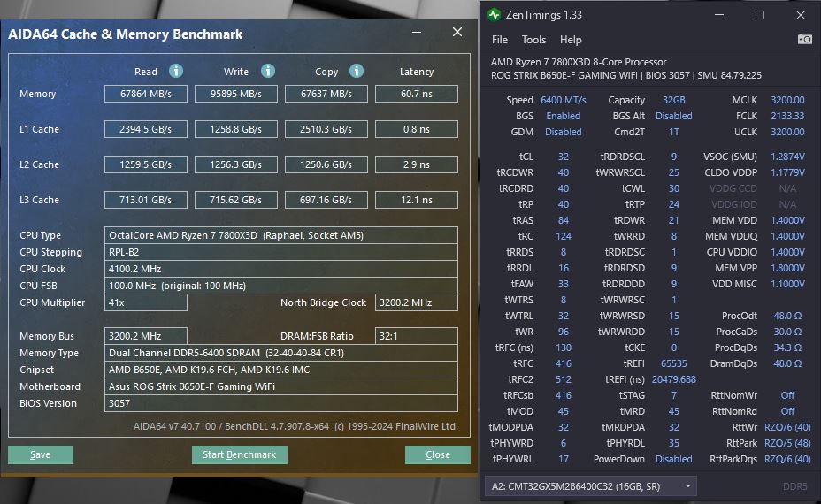Click the L1 Cache Copy value 2510.3 GB/s
The width and height of the screenshot is (821, 504).
pyautogui.click(x=326, y=129)
